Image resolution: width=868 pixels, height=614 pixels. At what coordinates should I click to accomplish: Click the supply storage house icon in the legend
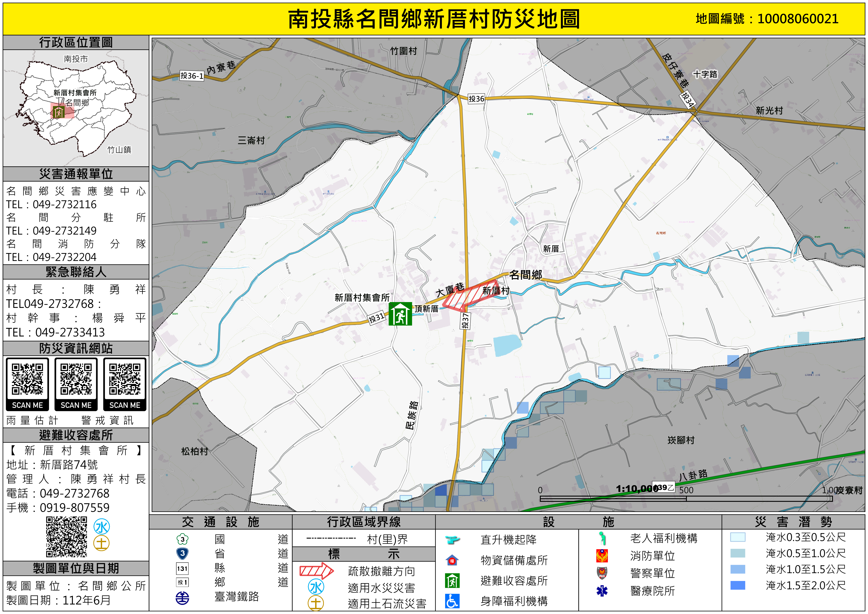click(452, 560)
